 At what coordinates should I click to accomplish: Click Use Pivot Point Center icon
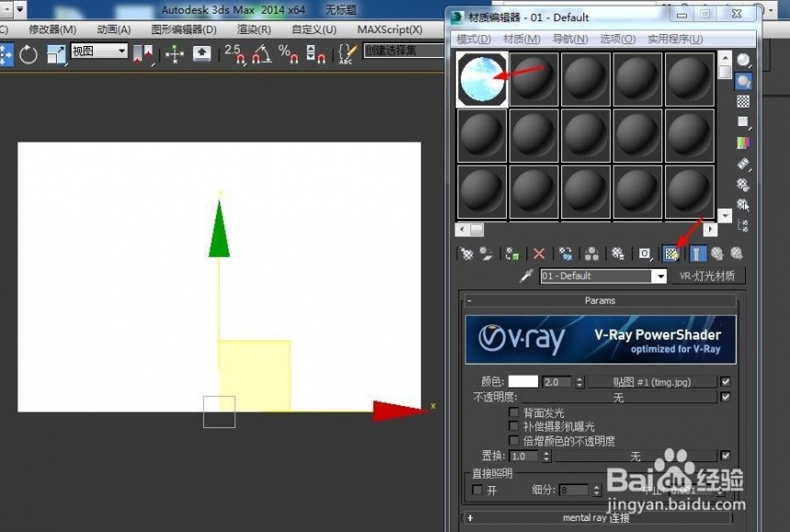(x=142, y=54)
